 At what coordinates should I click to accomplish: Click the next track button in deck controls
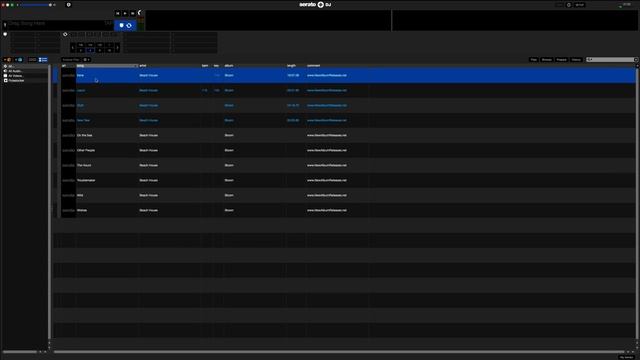click(x=133, y=13)
